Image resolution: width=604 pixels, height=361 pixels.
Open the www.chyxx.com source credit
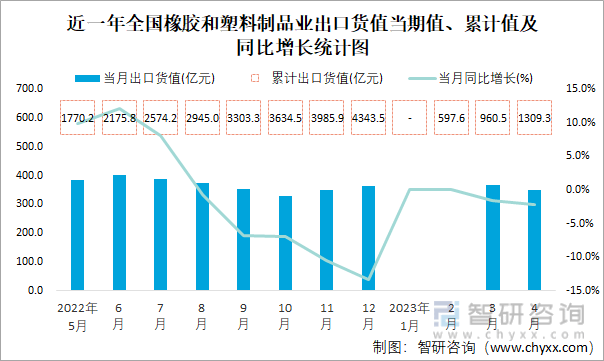tap(539, 348)
